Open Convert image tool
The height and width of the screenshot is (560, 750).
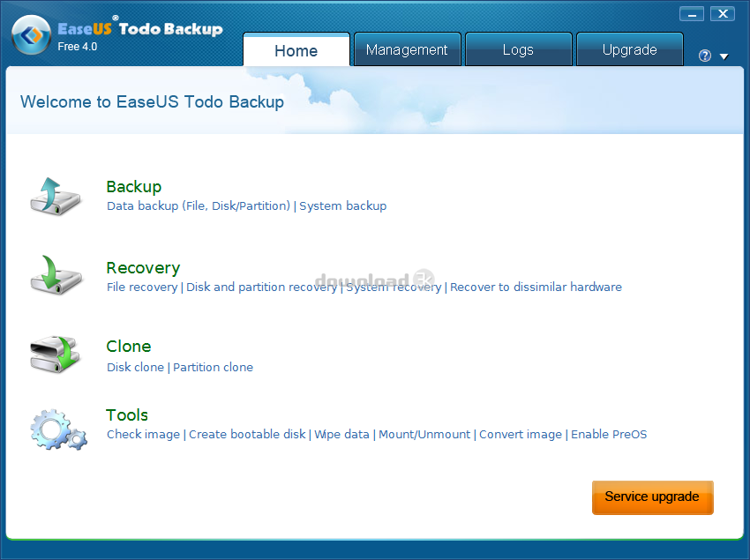(x=521, y=434)
